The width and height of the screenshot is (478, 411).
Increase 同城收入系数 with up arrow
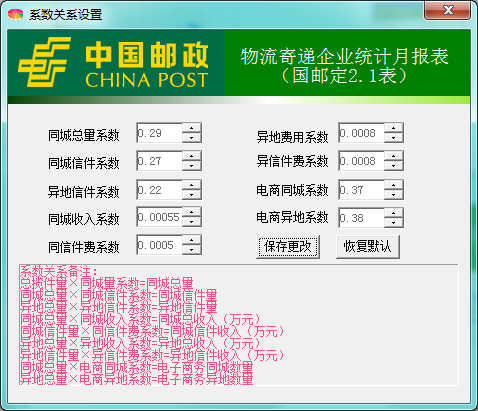pos(191,212)
